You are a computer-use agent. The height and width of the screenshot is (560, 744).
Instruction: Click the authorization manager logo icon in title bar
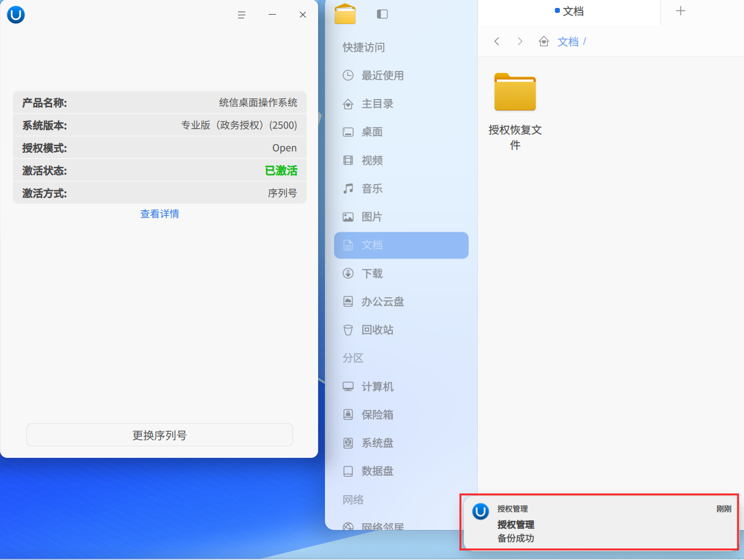[16, 15]
